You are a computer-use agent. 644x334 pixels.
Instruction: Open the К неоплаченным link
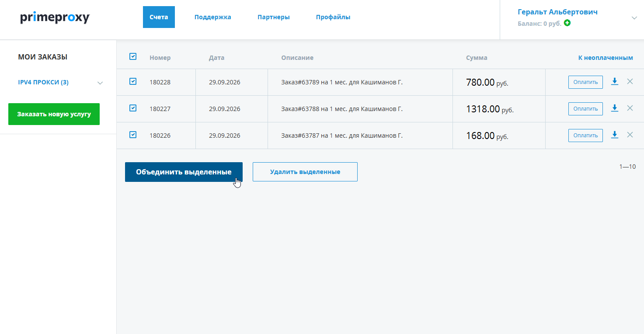coord(606,58)
